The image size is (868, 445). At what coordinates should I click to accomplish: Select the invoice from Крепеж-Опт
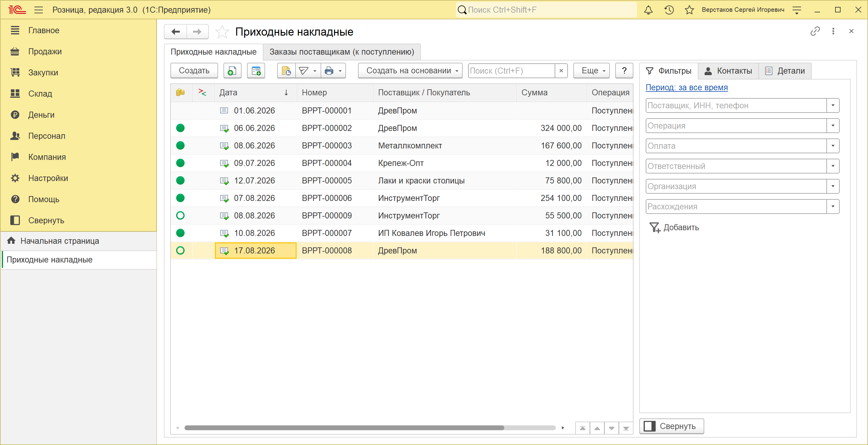[x=402, y=163]
